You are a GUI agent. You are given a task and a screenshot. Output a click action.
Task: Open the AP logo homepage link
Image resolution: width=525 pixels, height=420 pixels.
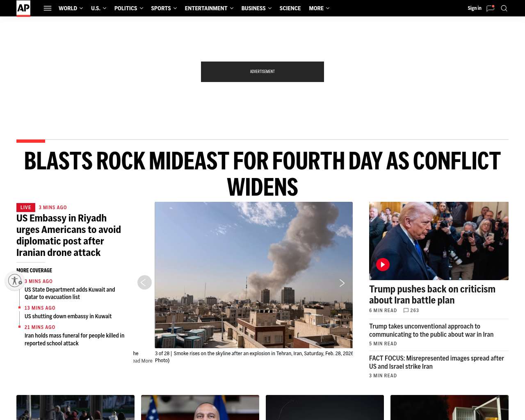point(23,8)
